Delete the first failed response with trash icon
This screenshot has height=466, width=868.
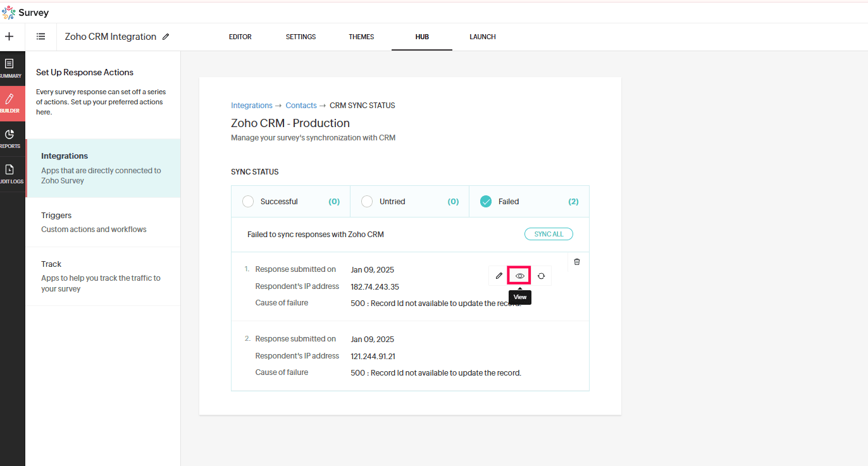(x=576, y=262)
